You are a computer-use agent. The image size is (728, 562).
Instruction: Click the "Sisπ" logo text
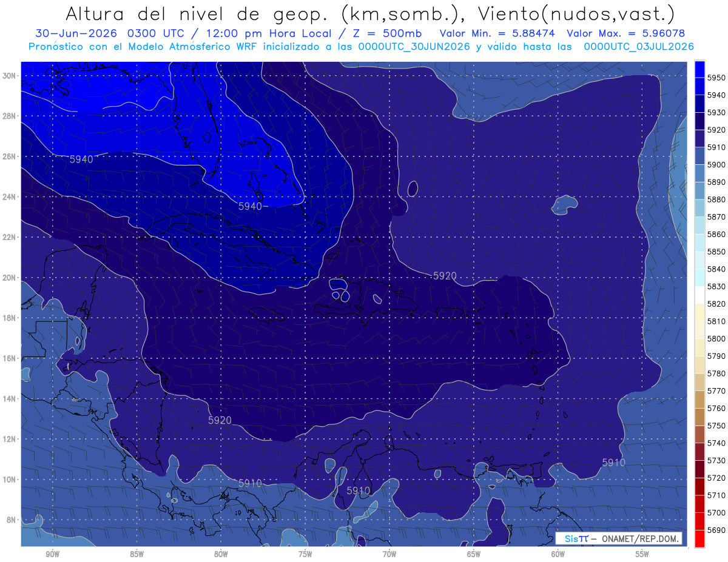click(x=576, y=539)
